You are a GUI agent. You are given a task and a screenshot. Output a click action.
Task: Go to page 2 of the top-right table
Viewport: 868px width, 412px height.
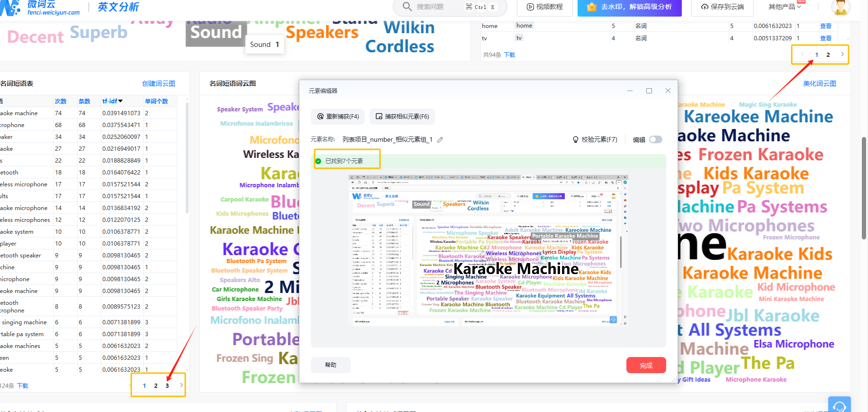[828, 55]
